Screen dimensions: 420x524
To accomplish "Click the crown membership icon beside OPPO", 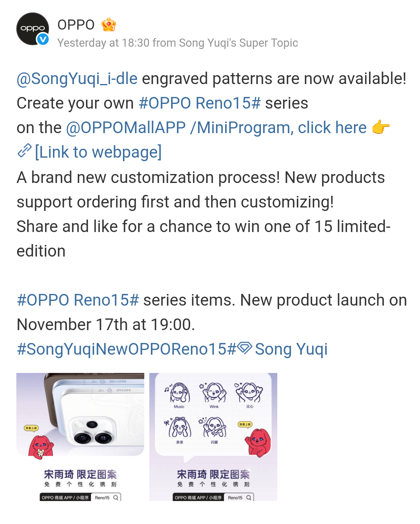I will coord(108,25).
